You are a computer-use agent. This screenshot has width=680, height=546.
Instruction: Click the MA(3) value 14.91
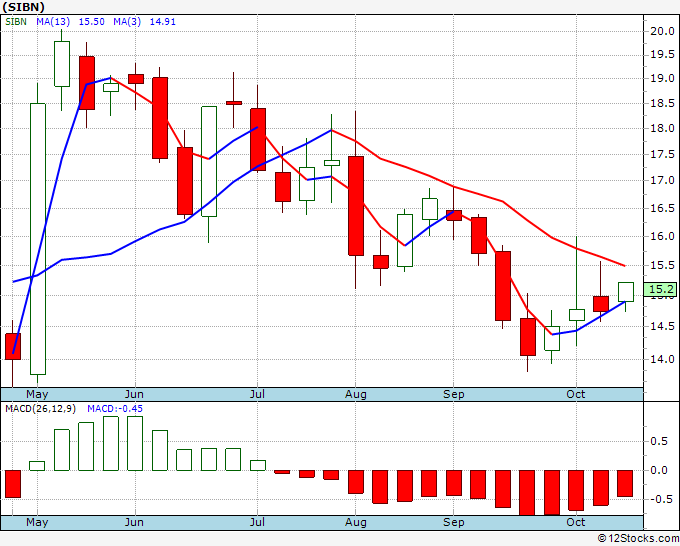(x=163, y=22)
